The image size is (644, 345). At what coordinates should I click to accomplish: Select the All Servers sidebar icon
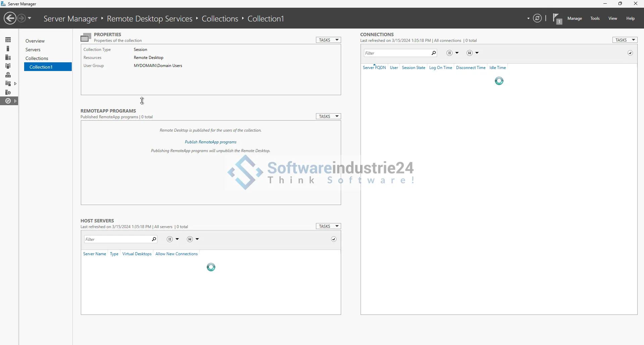(8, 57)
